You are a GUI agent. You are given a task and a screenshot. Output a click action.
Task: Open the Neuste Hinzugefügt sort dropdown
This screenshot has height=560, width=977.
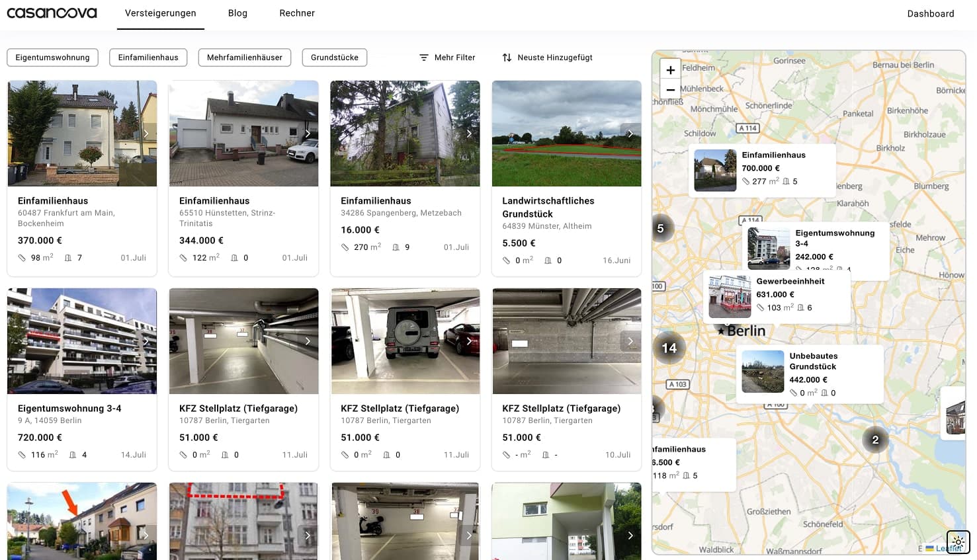click(548, 58)
